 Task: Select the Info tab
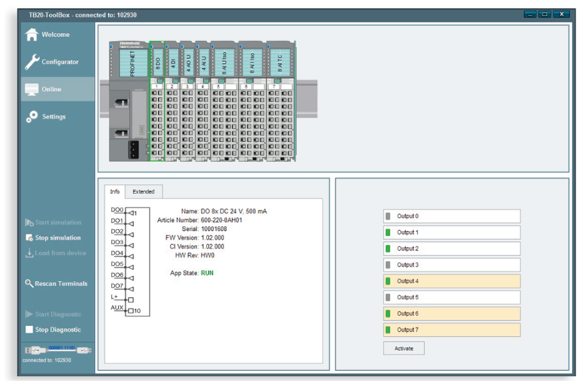pos(115,191)
